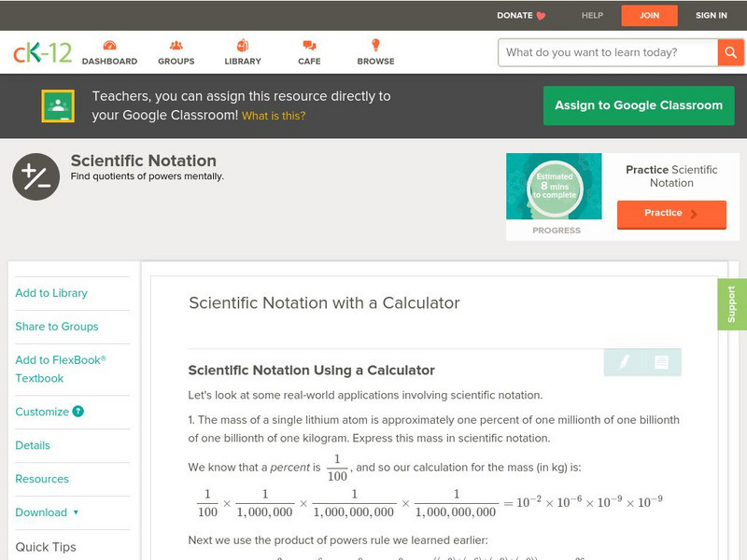
Task: Click the Help menu item
Action: pyautogui.click(x=592, y=16)
